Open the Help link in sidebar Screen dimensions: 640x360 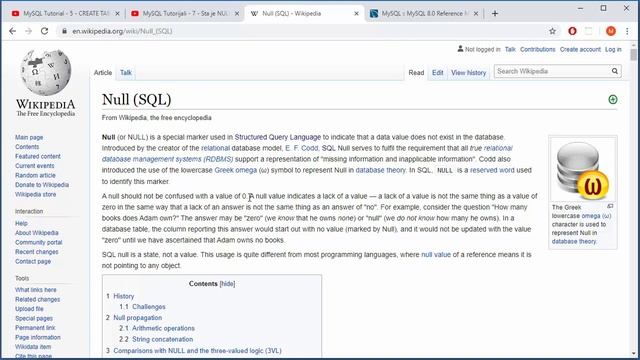point(21,223)
